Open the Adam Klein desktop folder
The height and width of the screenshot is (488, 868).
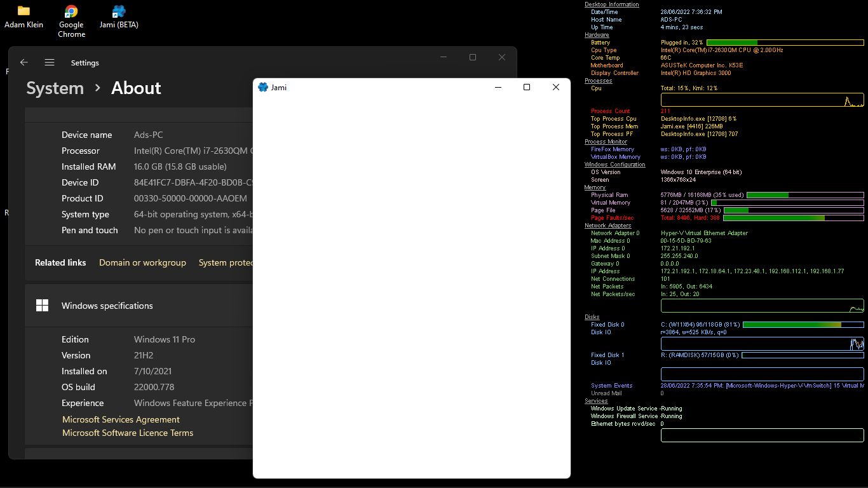click(24, 17)
